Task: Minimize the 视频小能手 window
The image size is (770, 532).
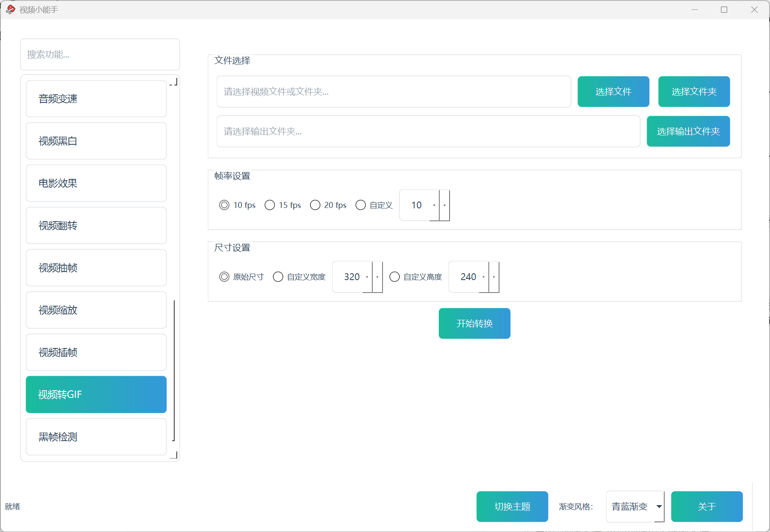Action: click(x=695, y=9)
